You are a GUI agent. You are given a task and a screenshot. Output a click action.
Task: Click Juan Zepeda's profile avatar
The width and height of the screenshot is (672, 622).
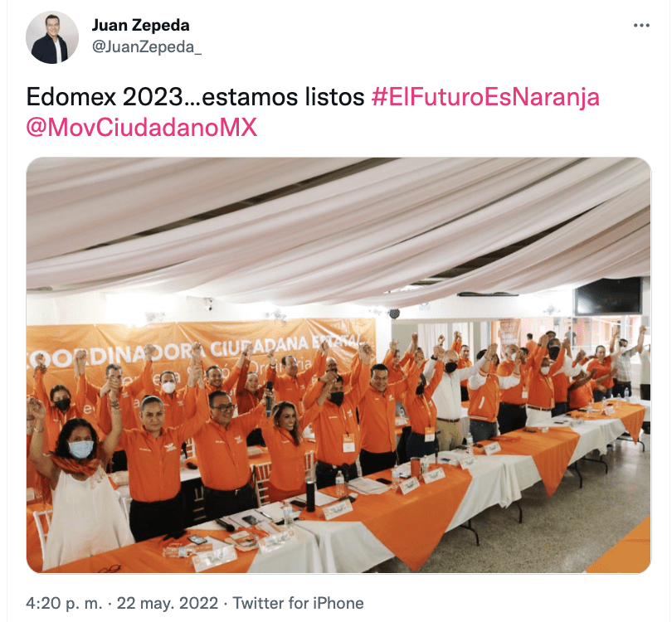52,37
